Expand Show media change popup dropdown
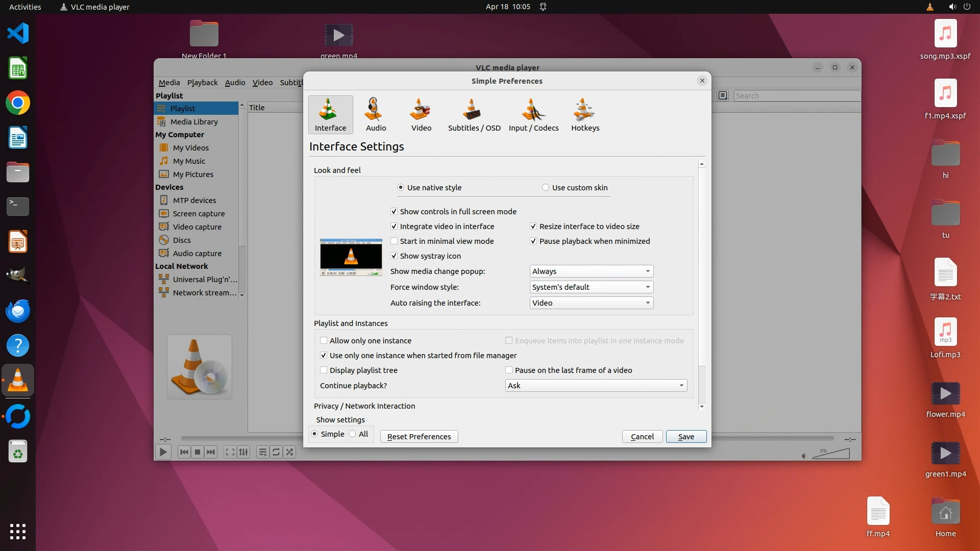This screenshot has width=980, height=551. click(x=591, y=271)
